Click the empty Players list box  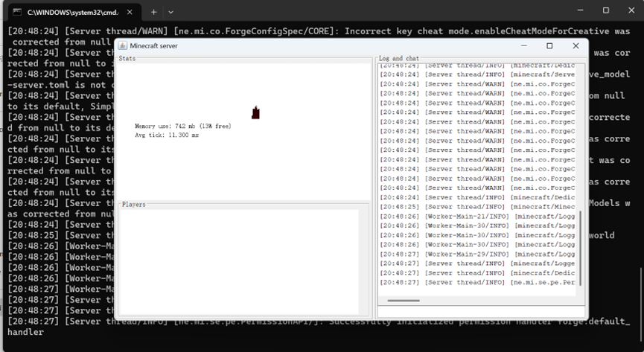[240, 262]
